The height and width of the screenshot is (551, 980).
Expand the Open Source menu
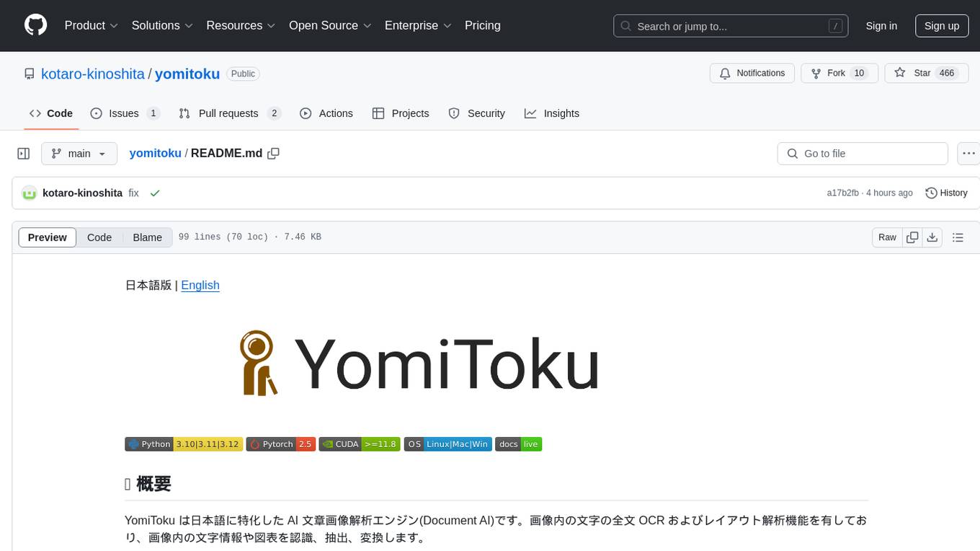pos(330,25)
